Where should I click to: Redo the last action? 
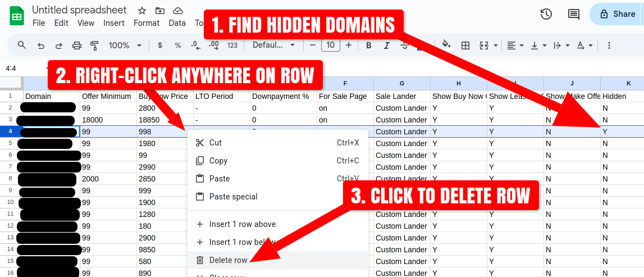(59, 45)
